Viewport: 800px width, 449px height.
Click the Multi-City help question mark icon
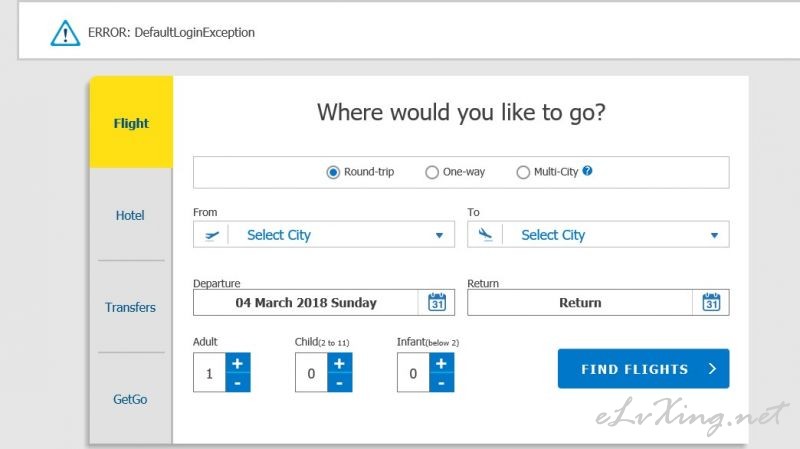(x=587, y=171)
